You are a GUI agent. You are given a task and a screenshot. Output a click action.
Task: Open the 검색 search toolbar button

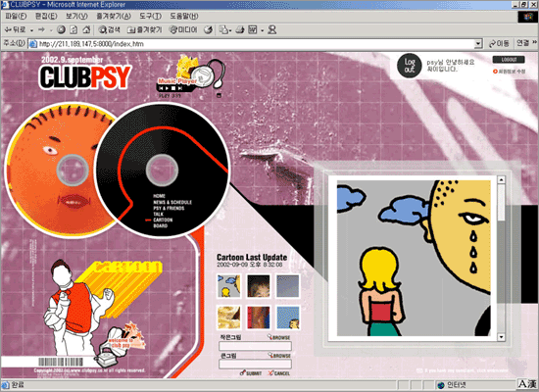click(109, 30)
